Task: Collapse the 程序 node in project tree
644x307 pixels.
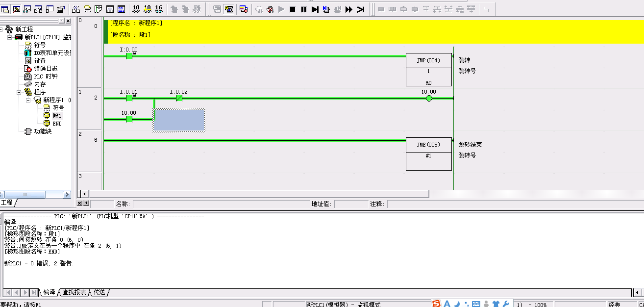Action: (19, 92)
